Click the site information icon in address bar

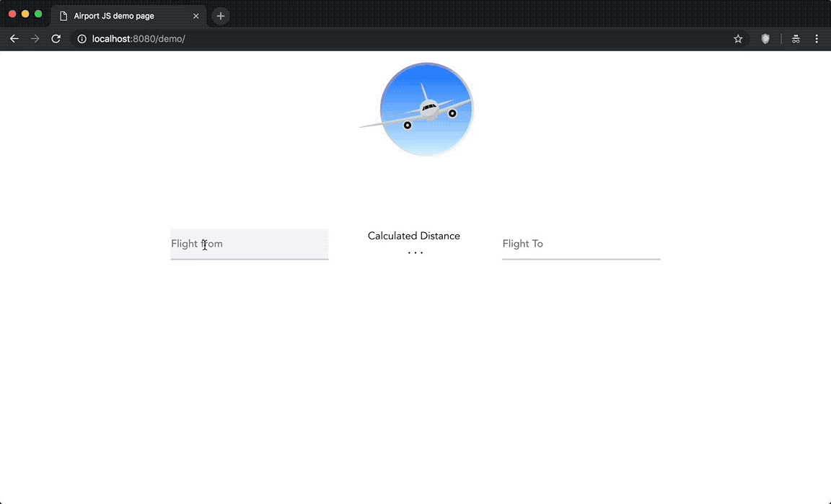click(x=82, y=39)
